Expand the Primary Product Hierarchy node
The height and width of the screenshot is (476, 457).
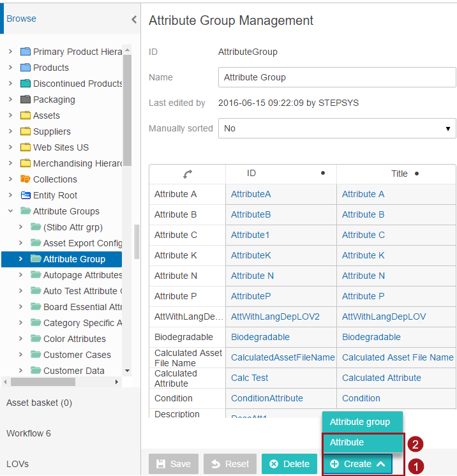click(x=11, y=52)
